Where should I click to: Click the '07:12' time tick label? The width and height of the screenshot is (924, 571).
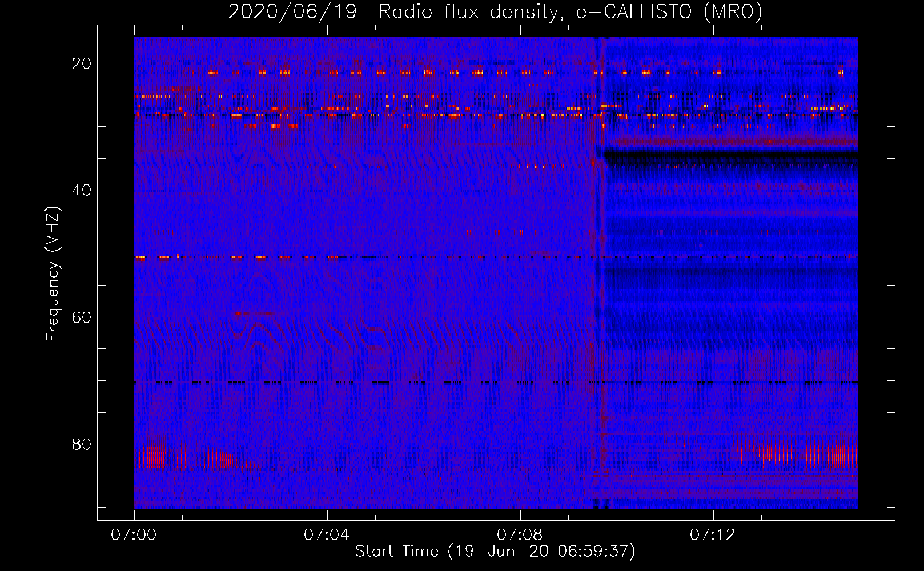713,535
